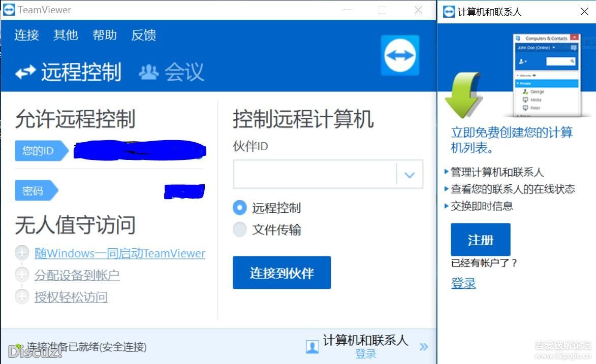Click the plus icon beside 分配设备到帐户
Image resolution: width=596 pixels, height=364 pixels.
22,274
